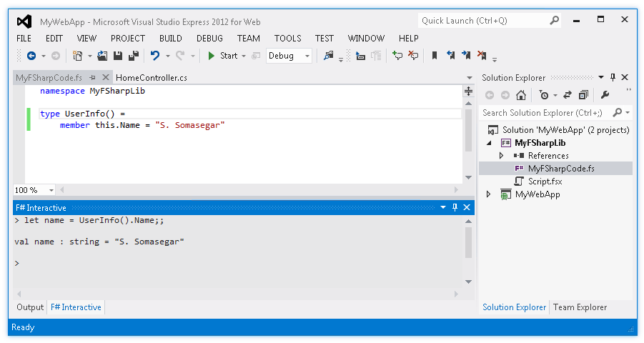Click Sync with Active Document icon
The height and width of the screenshot is (343, 644).
click(x=568, y=95)
